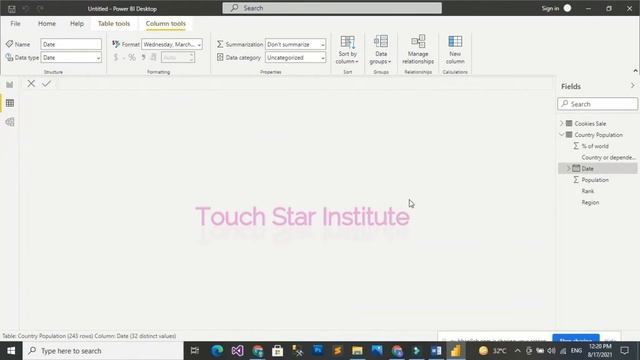640x360 pixels.
Task: Collapse the Country Population table
Action: click(562, 134)
